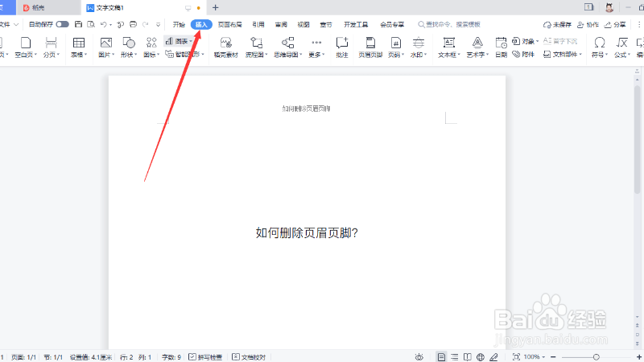Open the 图表 chart dropdown
Image resolution: width=644 pixels, height=362 pixels.
179,41
